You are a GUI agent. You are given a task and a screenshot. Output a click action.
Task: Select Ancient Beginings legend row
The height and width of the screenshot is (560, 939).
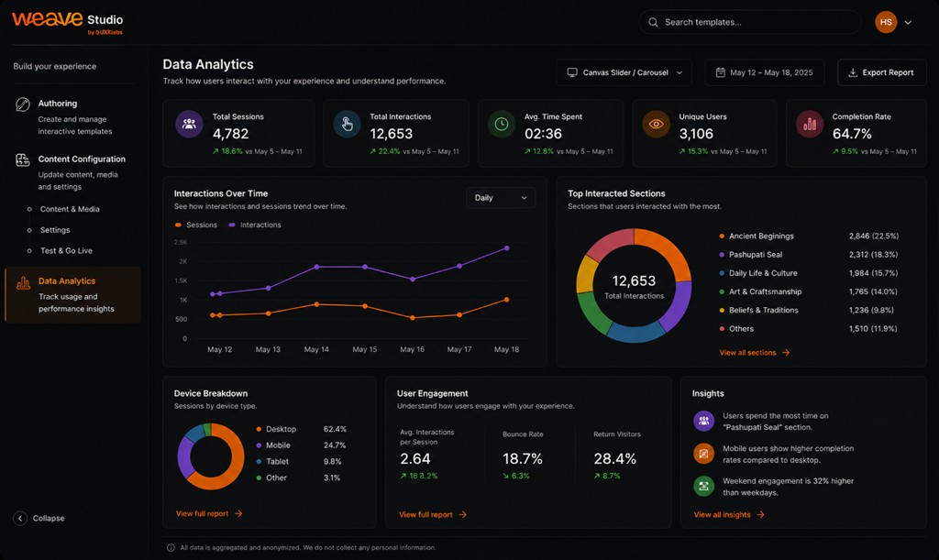(809, 236)
